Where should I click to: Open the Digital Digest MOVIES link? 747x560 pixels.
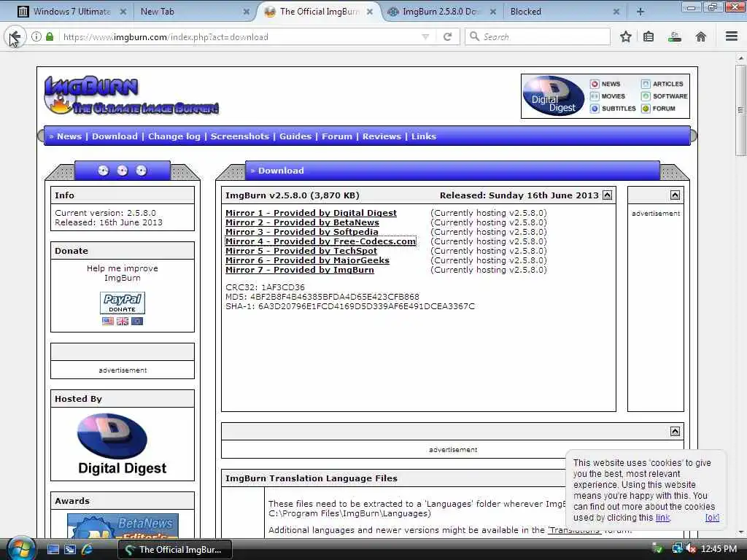click(608, 96)
